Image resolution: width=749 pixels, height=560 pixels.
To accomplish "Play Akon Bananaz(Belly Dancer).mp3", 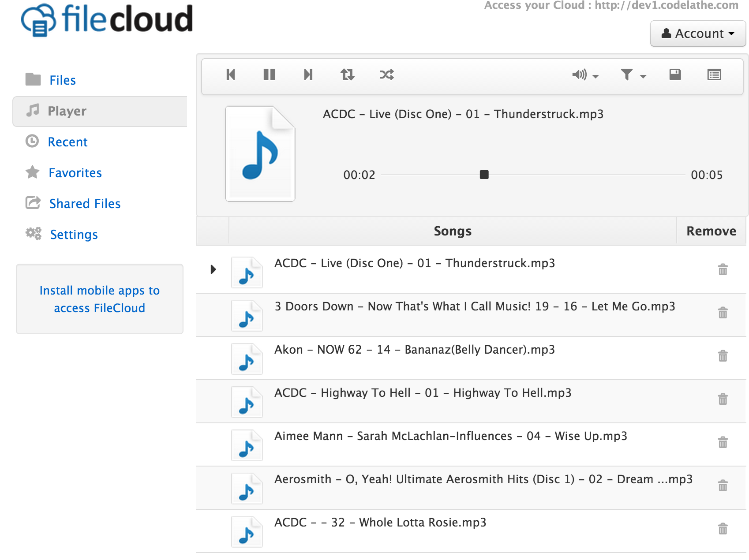I will (x=415, y=350).
